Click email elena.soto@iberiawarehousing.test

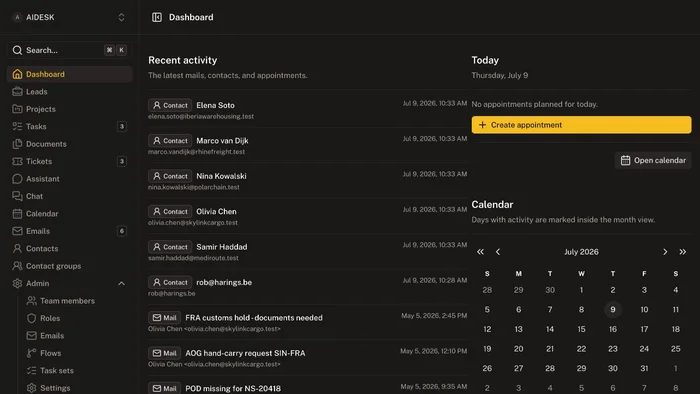click(201, 116)
